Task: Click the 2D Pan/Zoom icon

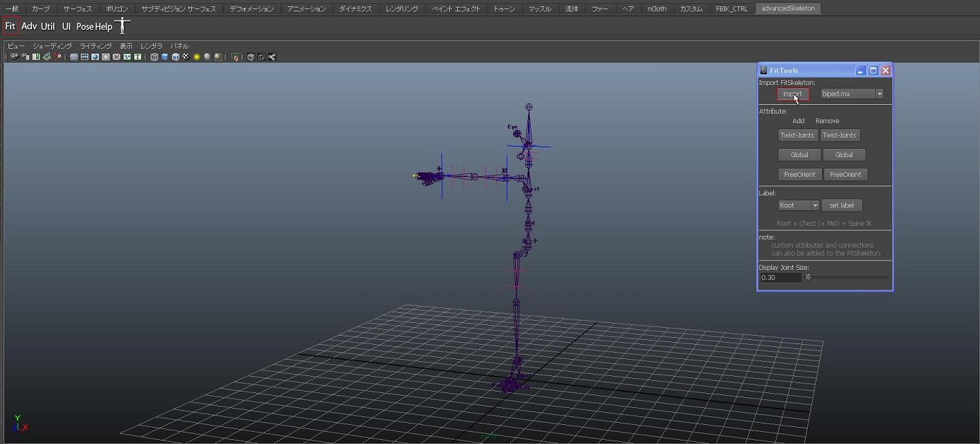Action: coord(57,57)
